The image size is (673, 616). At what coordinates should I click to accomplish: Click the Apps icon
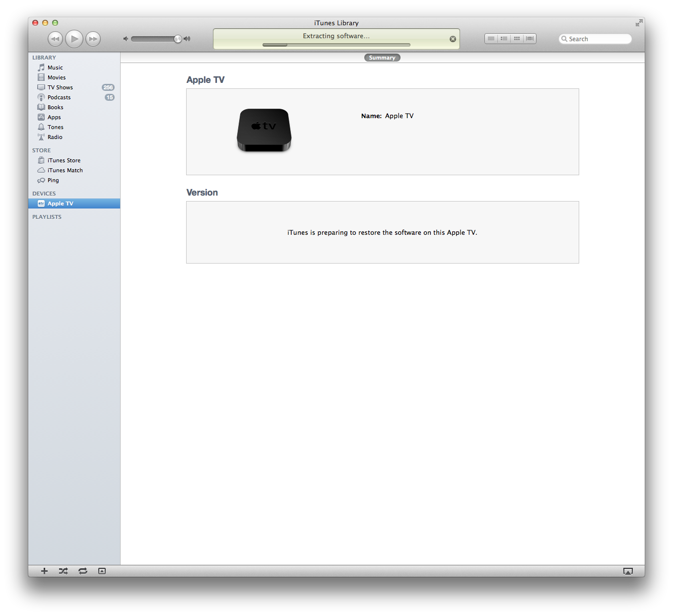41,117
